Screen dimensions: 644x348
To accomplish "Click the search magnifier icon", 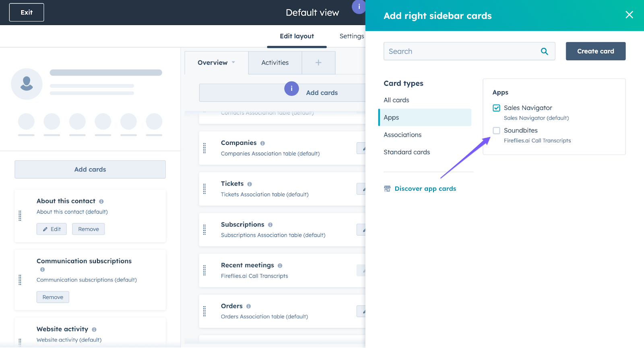I will (544, 51).
